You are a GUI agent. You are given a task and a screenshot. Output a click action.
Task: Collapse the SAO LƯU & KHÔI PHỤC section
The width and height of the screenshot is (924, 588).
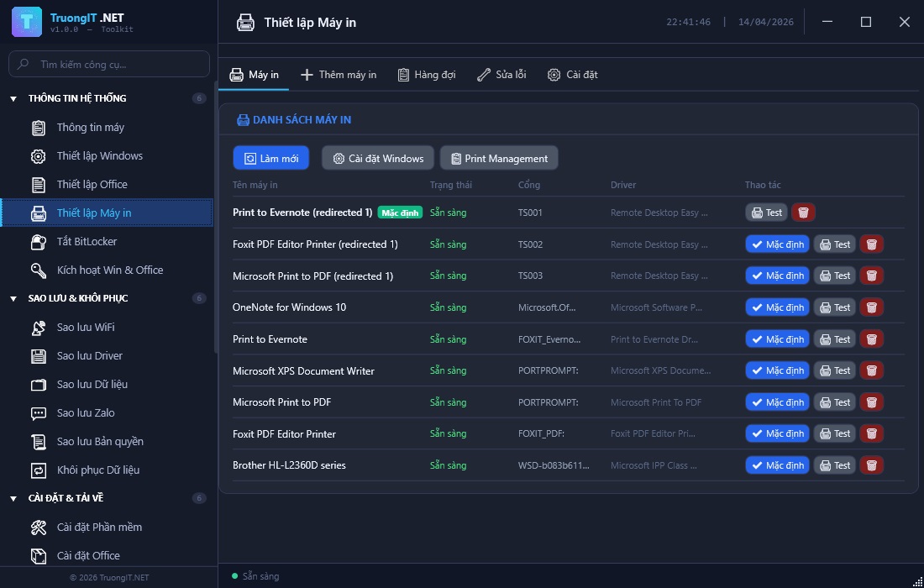coord(13,299)
